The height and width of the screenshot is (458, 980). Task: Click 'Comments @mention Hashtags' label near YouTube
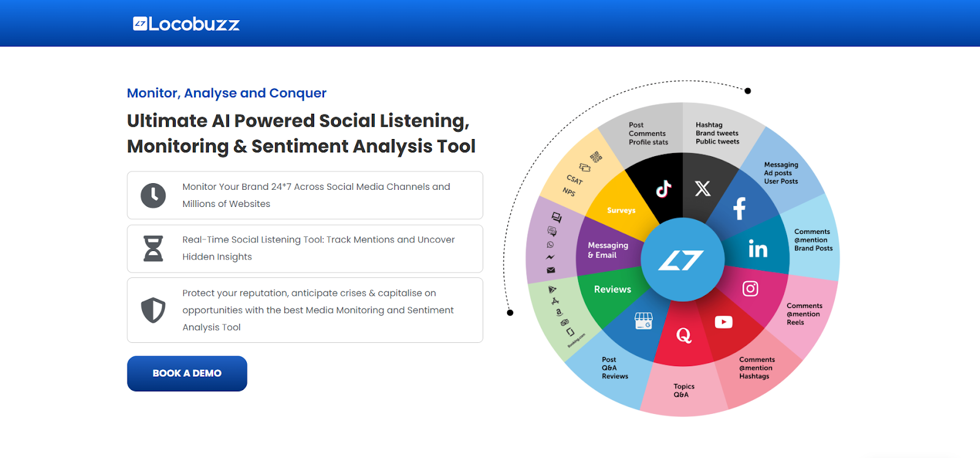coord(756,368)
